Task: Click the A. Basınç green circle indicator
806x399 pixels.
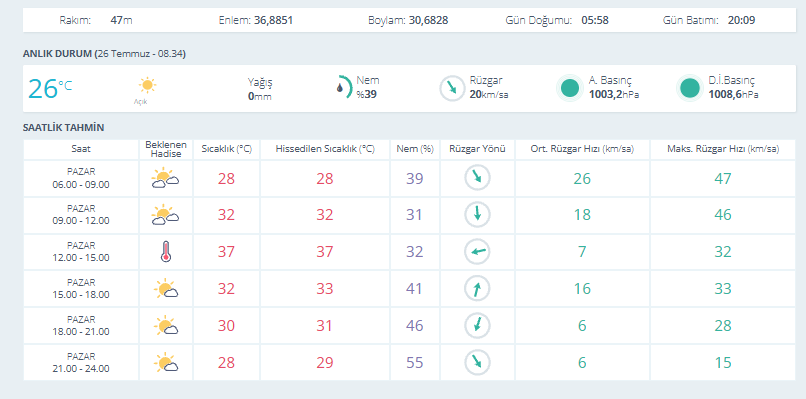Action: pos(569,88)
